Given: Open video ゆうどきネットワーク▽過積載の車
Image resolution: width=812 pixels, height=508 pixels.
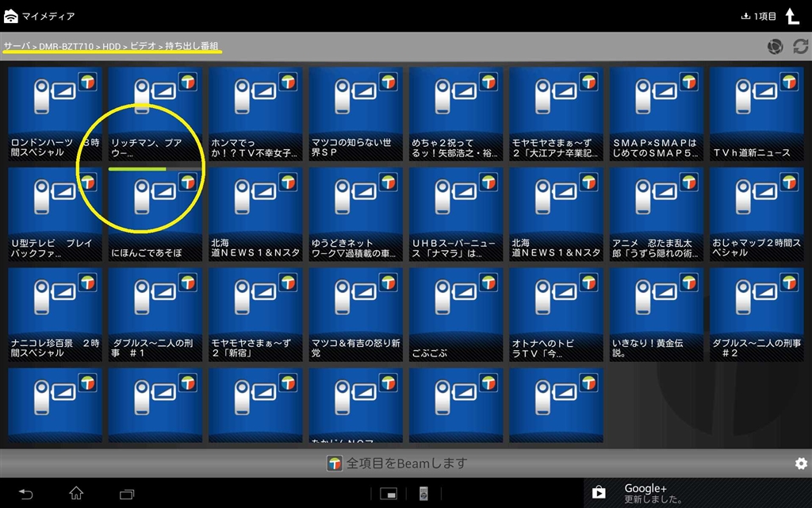Looking at the screenshot, I should [x=356, y=214].
